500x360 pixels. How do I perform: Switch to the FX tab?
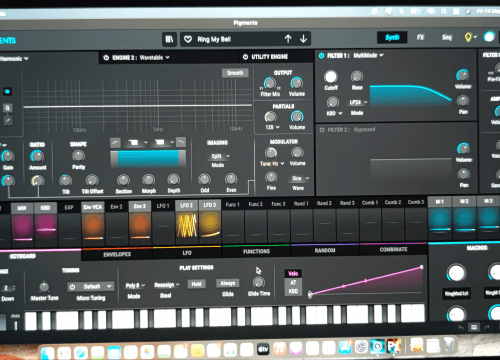tap(420, 37)
